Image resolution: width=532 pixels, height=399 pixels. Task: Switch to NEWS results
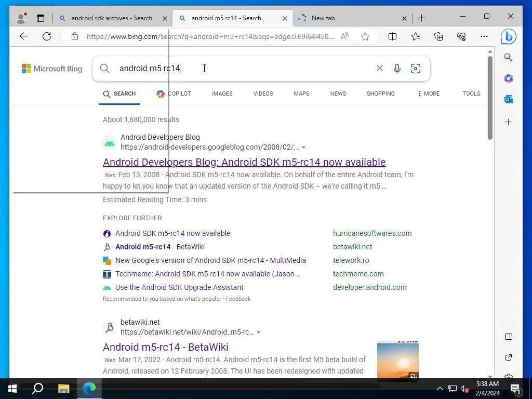[x=338, y=94]
